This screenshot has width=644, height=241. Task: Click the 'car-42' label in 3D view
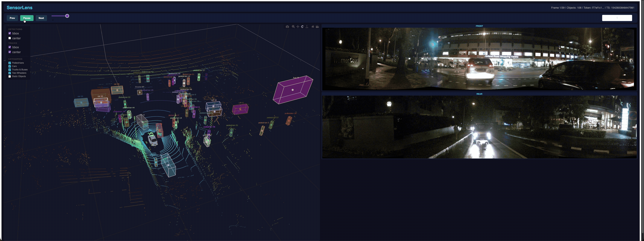click(x=100, y=96)
